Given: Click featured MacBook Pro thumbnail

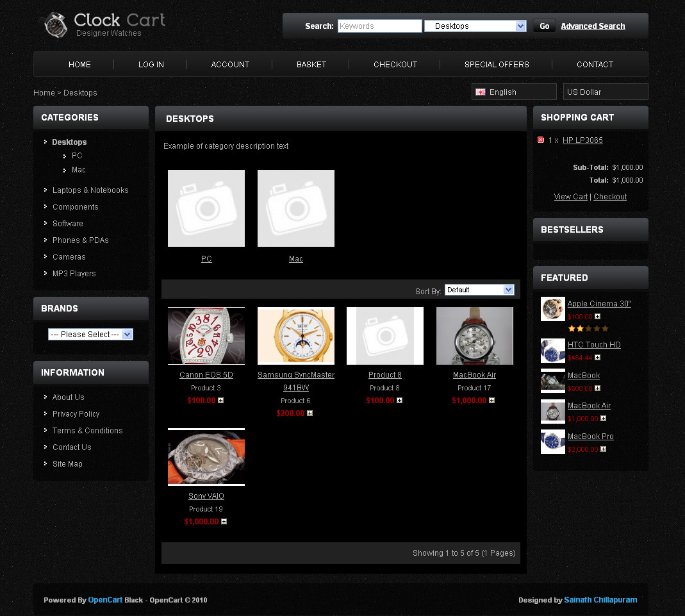Looking at the screenshot, I should (552, 442).
